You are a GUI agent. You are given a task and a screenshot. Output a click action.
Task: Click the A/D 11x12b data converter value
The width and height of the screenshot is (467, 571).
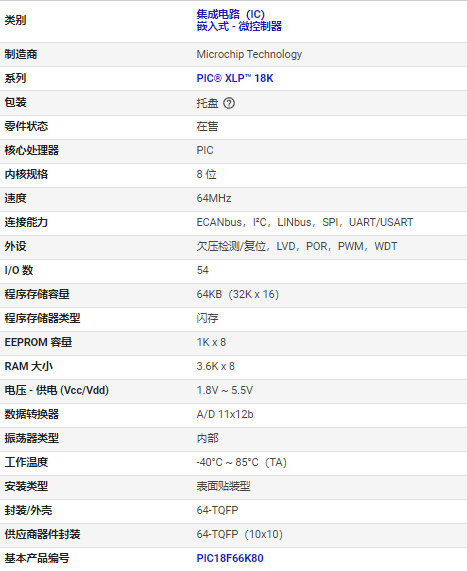pyautogui.click(x=225, y=414)
